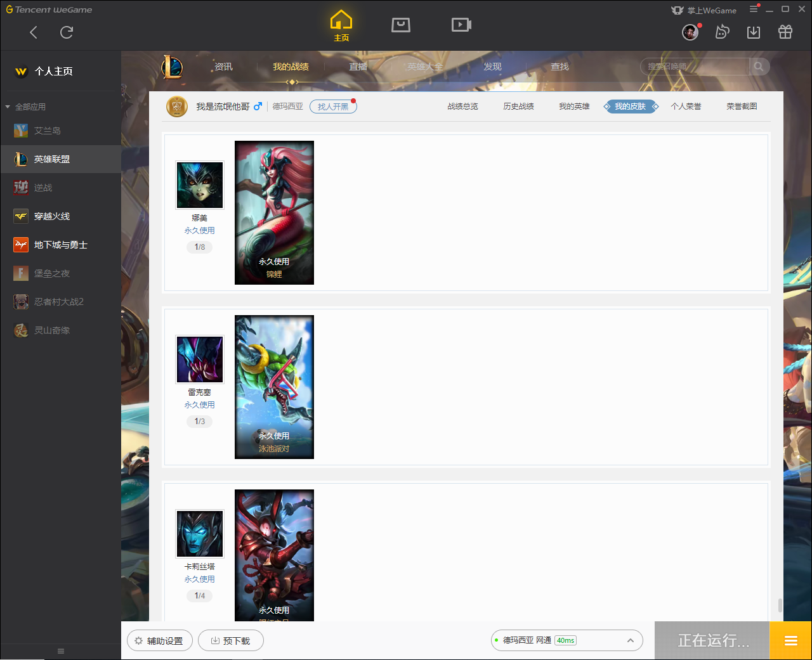Select 忍者村大战2 in sidebar

pyautogui.click(x=60, y=302)
